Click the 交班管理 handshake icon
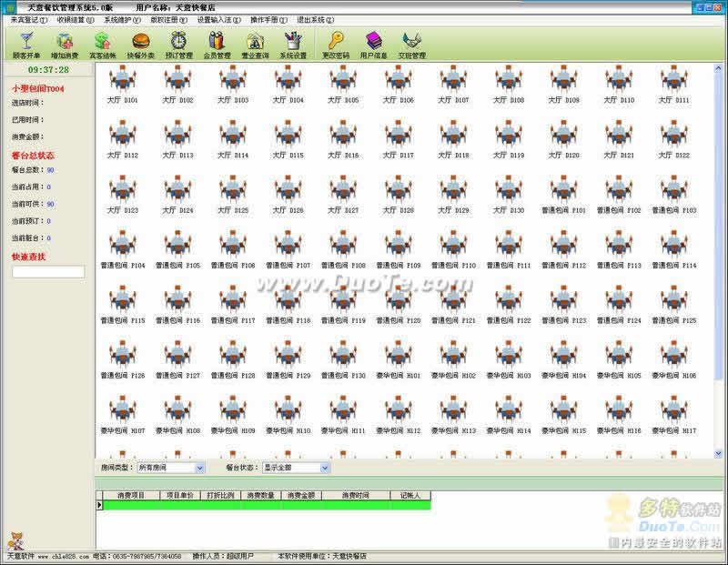Image resolution: width=728 pixels, height=565 pixels. pyautogui.click(x=412, y=42)
